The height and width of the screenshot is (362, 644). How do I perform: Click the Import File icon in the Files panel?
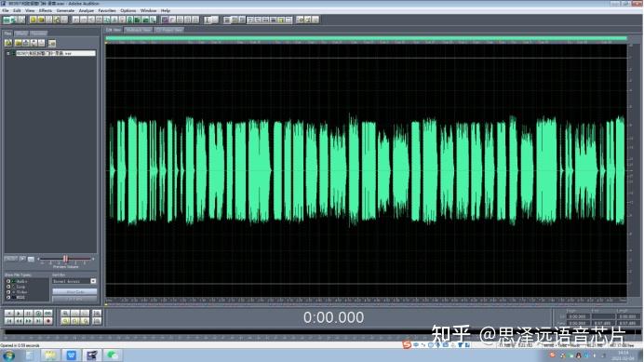(x=8, y=43)
